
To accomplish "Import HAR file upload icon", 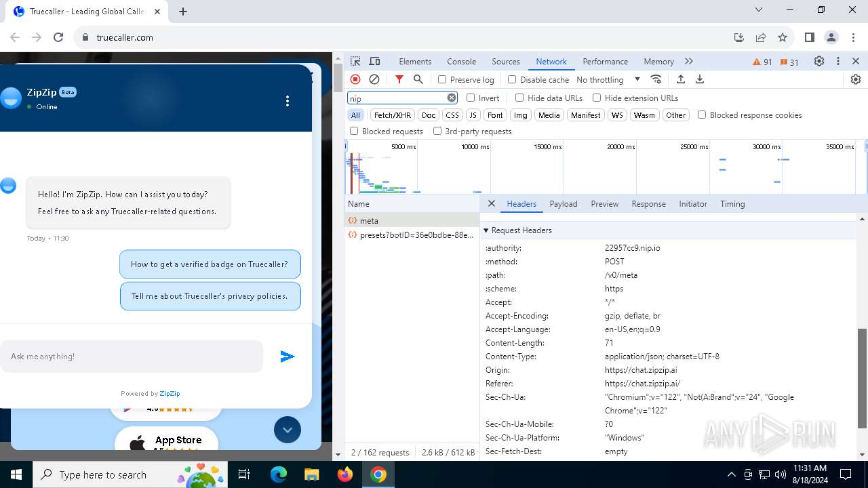I will coord(681,79).
